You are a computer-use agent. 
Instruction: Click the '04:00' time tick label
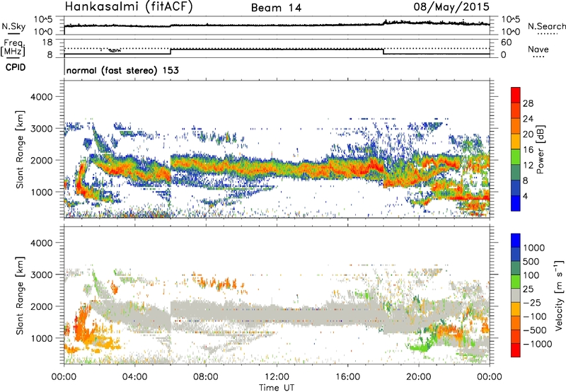135,377
